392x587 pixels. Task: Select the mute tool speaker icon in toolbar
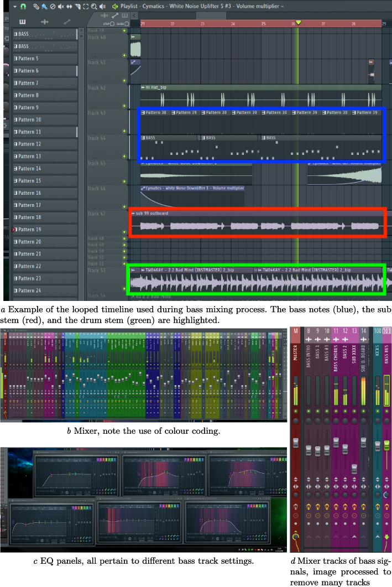[x=61, y=7]
